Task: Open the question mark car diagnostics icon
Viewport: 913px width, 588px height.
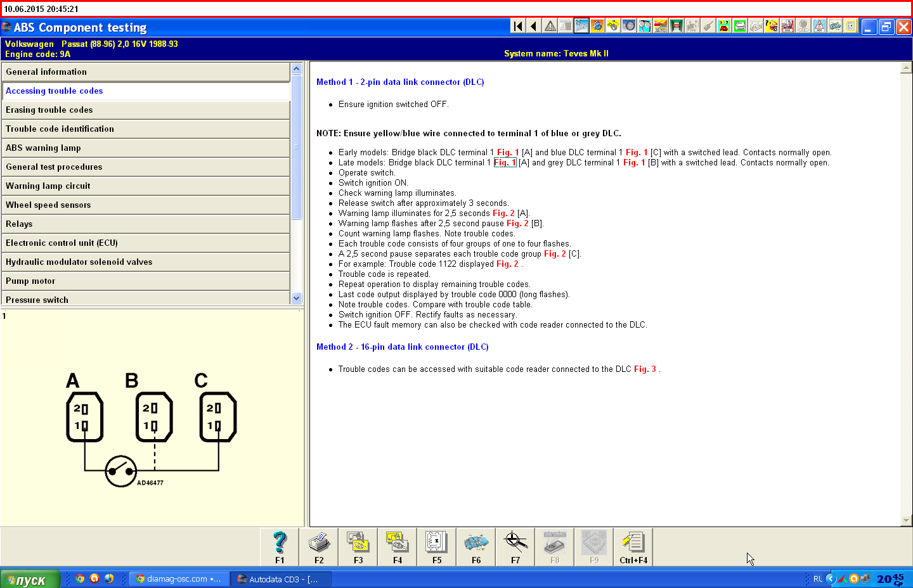Action: coord(772,26)
